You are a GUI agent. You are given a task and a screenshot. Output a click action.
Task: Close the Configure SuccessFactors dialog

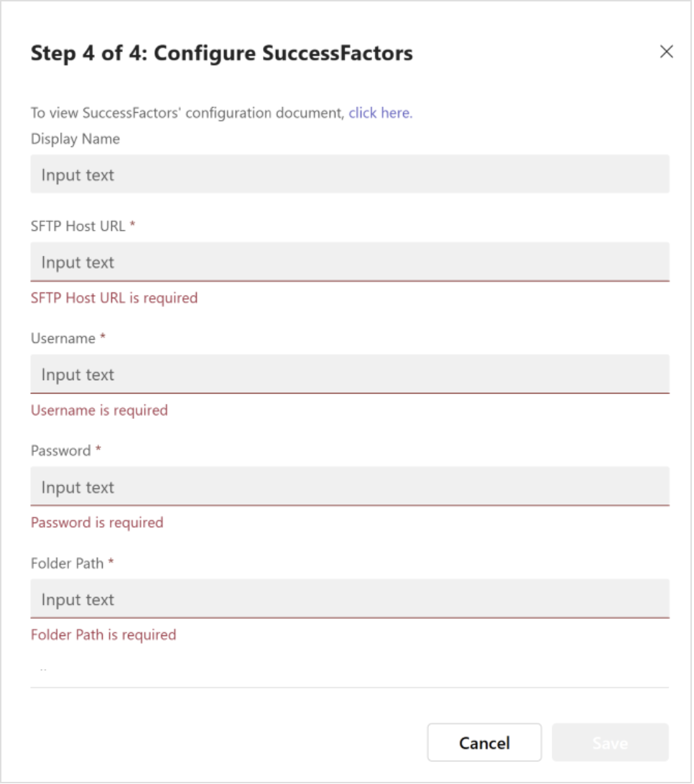click(667, 51)
